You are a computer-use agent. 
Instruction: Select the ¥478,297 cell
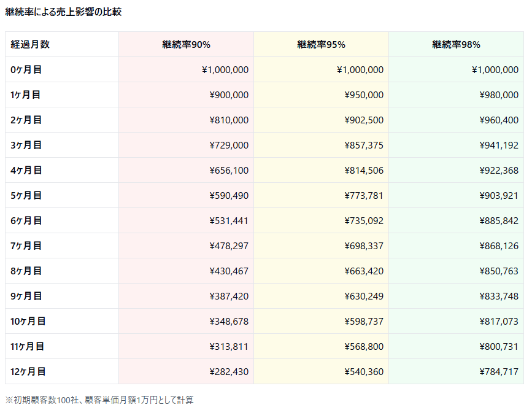point(187,246)
